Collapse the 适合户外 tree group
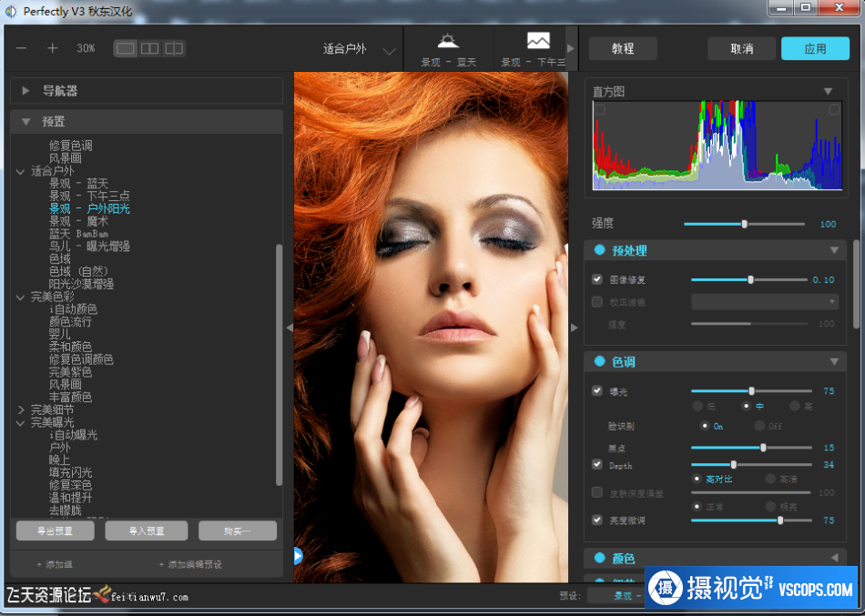Image resolution: width=865 pixels, height=616 pixels. pos(21,171)
